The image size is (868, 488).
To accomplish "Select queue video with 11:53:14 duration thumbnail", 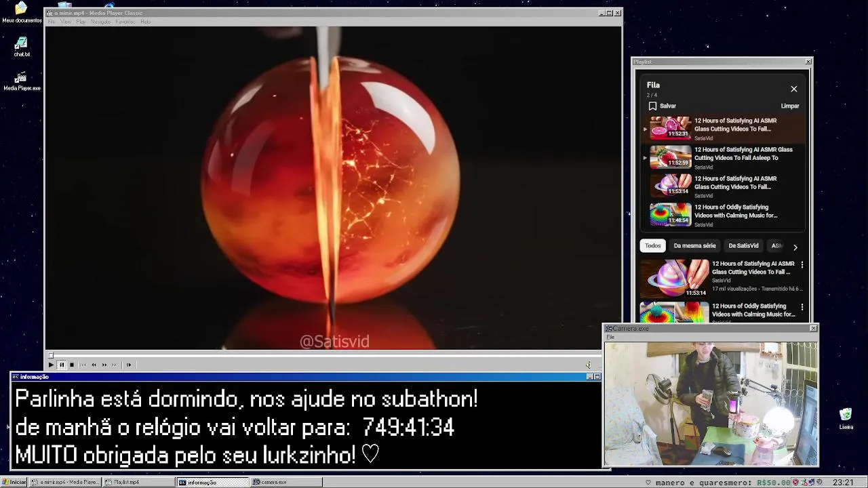I will 670,185.
